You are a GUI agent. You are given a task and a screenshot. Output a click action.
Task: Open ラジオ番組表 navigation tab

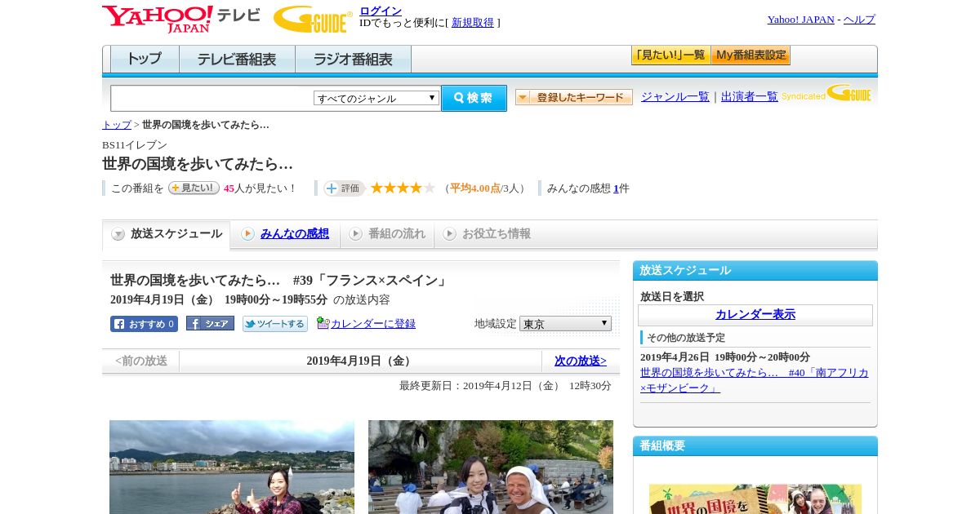(353, 60)
